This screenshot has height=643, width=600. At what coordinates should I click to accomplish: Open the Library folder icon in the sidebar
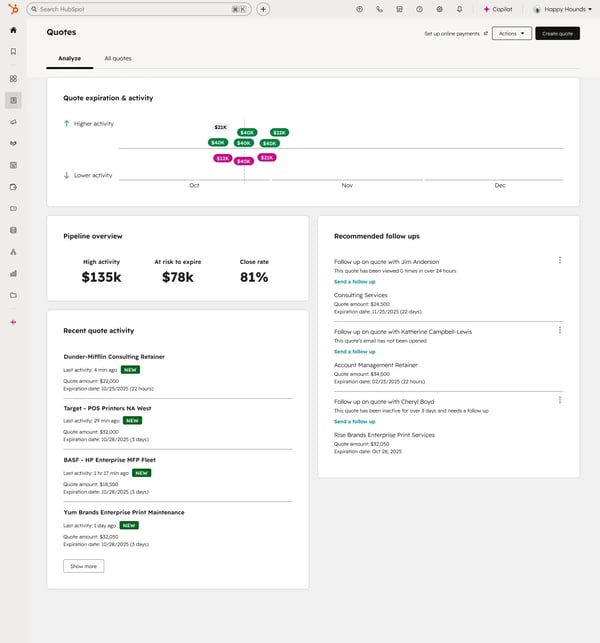click(x=14, y=295)
